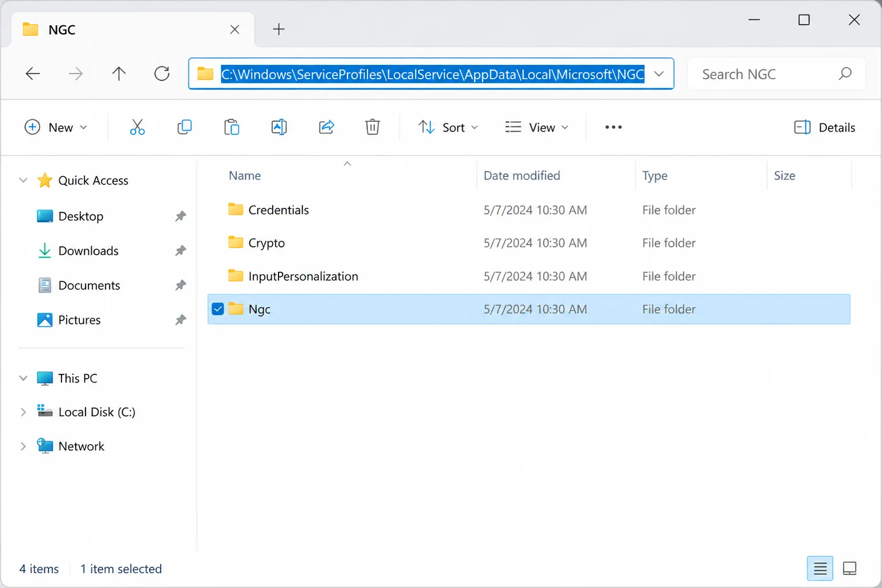Click the Pictures pin icon

click(180, 319)
